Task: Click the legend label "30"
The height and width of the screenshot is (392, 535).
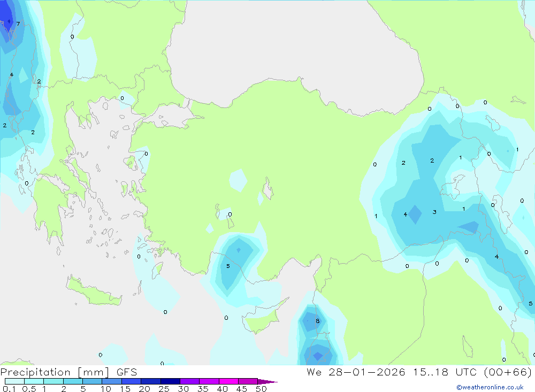Action: (183, 389)
